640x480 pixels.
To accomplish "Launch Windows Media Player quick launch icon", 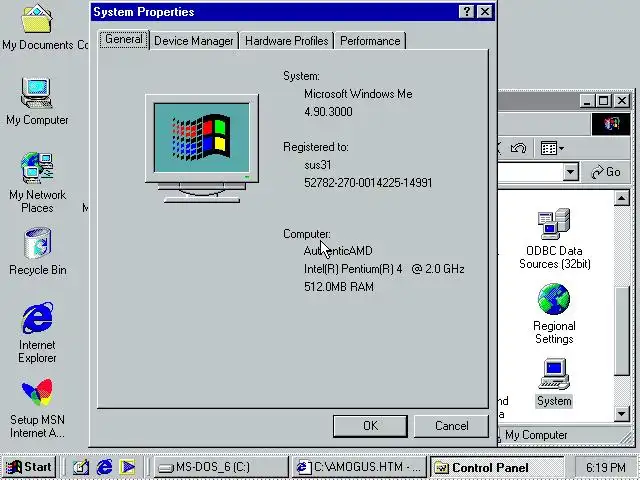I will [x=127, y=467].
